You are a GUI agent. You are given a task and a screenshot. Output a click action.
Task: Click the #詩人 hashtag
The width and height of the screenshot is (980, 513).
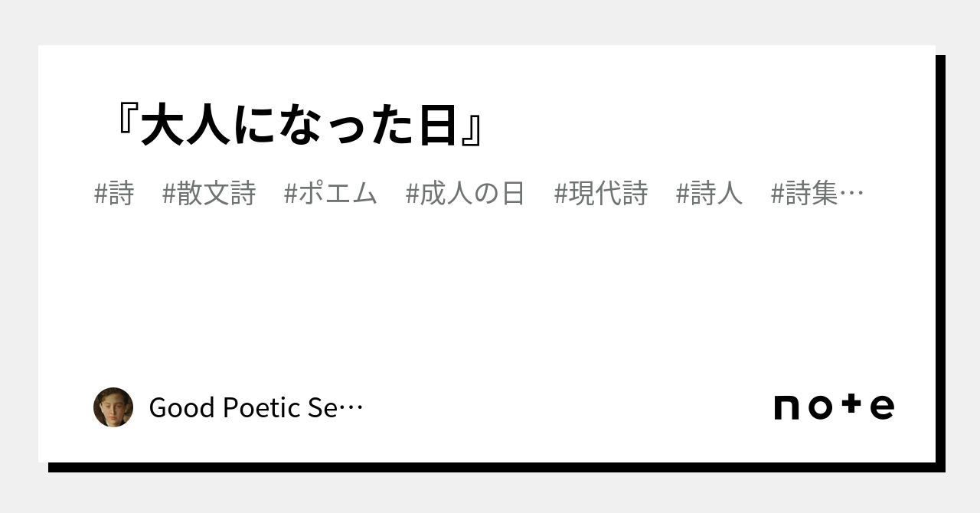(x=710, y=194)
